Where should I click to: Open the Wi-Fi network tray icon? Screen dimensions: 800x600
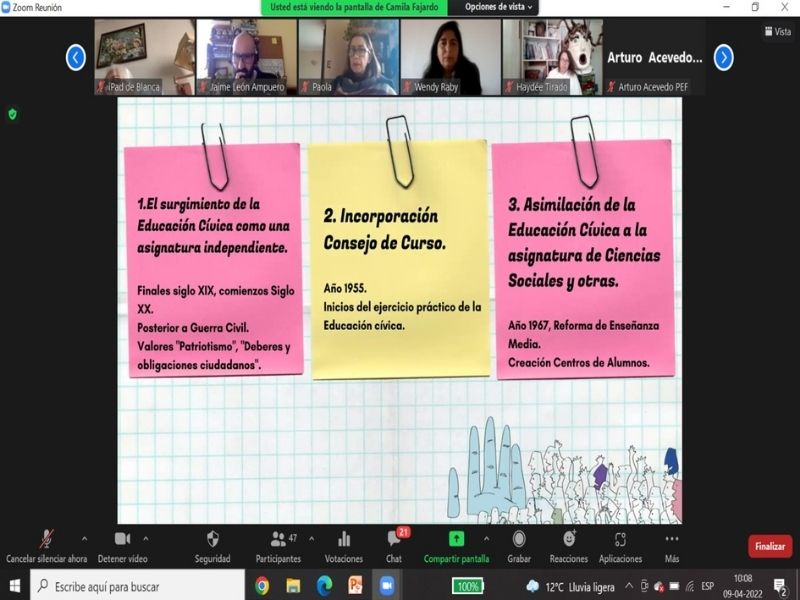click(x=689, y=586)
